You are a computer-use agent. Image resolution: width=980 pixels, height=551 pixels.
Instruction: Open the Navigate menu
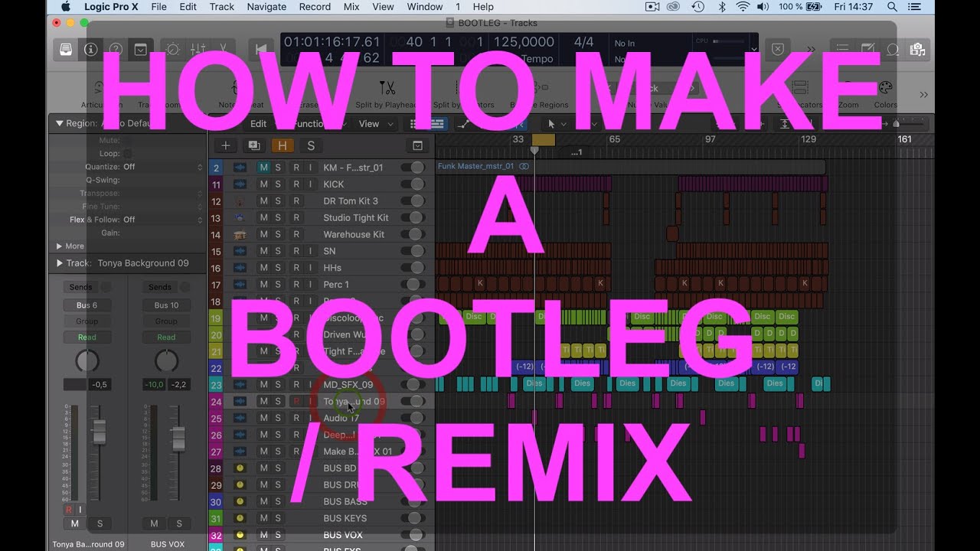point(266,7)
